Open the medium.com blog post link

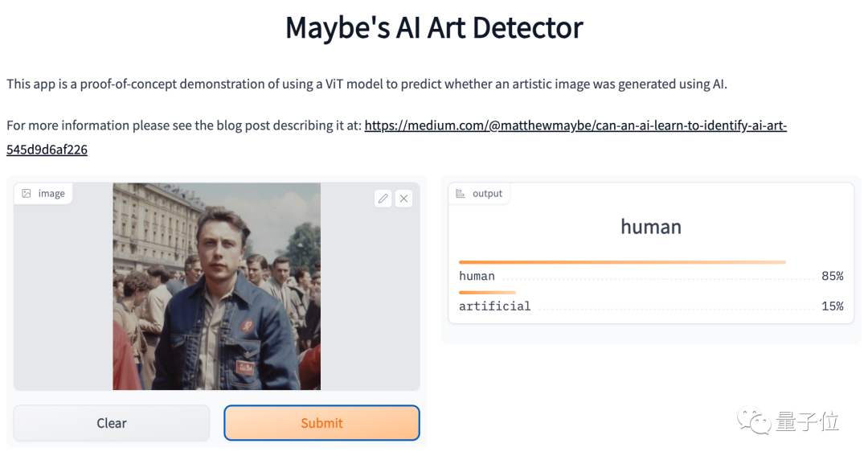(575, 125)
